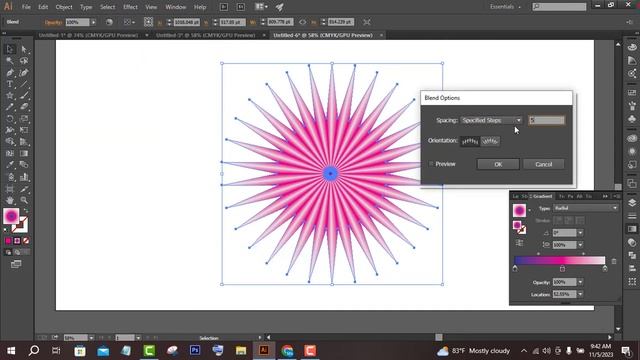Select the Lasso tool

click(x=24, y=61)
